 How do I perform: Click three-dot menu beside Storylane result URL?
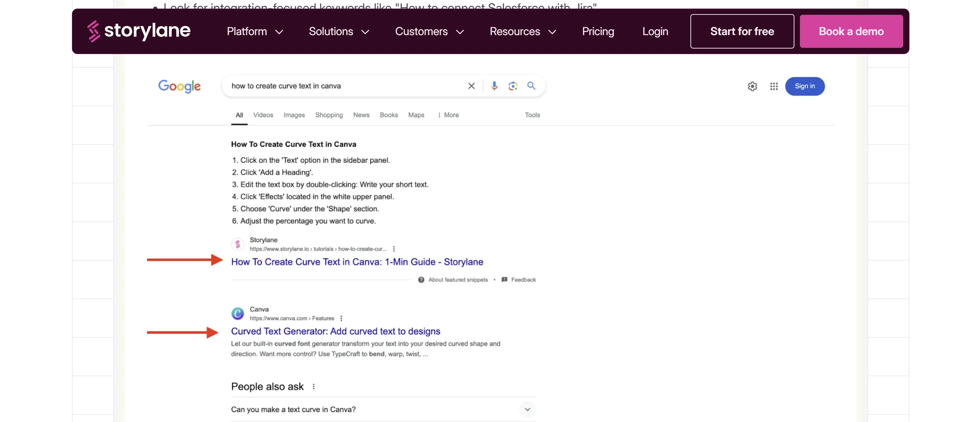click(394, 249)
